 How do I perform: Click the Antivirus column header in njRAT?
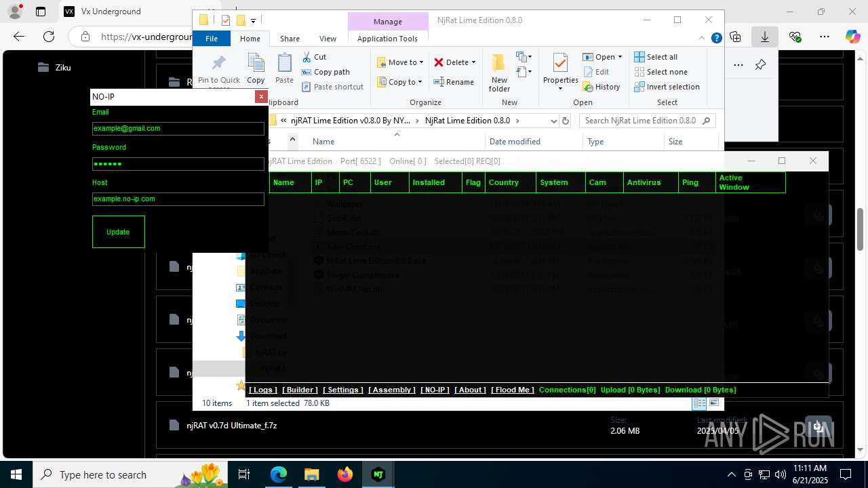pos(651,182)
